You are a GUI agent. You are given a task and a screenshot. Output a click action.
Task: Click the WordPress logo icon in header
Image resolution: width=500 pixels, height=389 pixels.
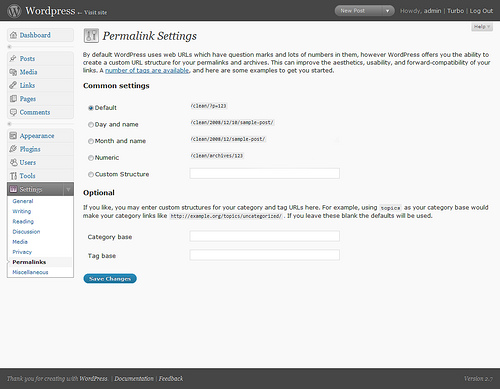(14, 11)
